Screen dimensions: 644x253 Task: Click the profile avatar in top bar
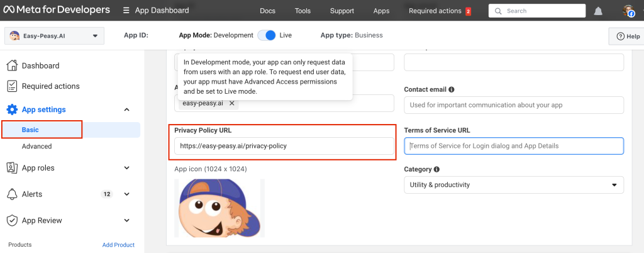(x=629, y=11)
